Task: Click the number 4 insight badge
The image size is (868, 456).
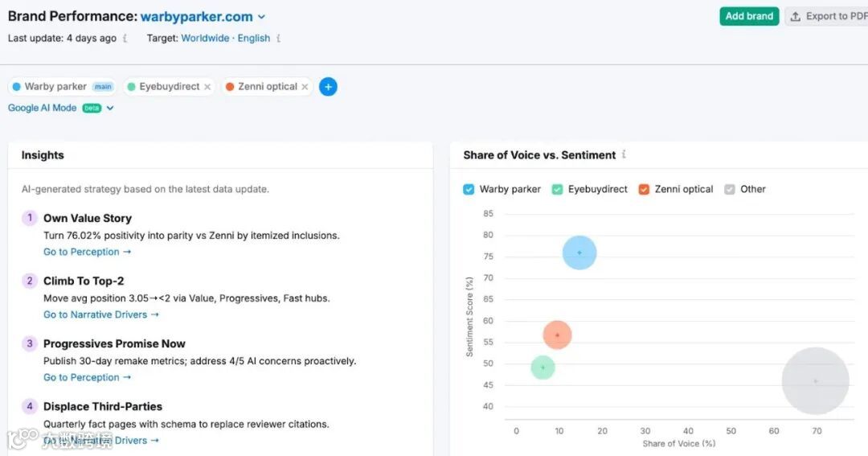Action: pyautogui.click(x=30, y=406)
